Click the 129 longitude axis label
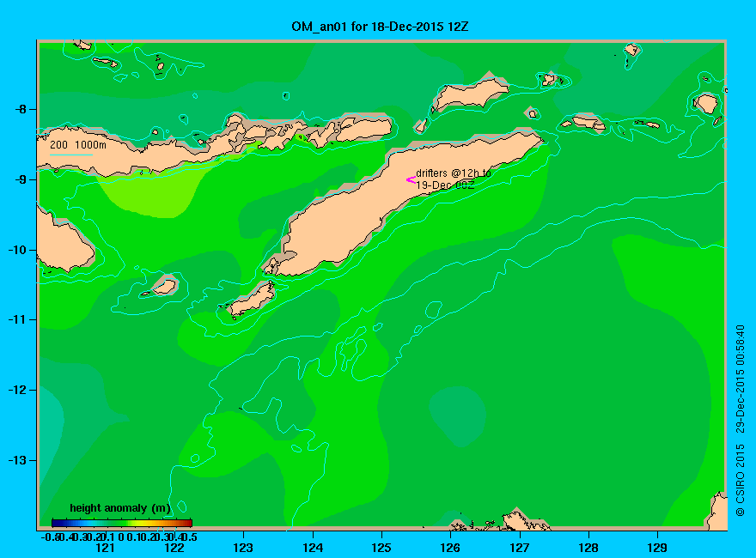Image resolution: width=756 pixels, height=558 pixels. click(657, 548)
